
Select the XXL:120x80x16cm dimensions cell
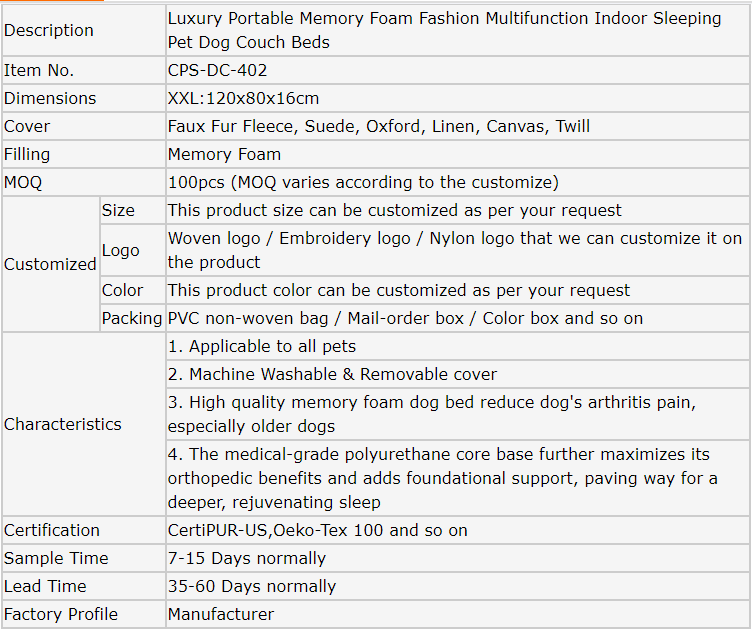(x=243, y=98)
